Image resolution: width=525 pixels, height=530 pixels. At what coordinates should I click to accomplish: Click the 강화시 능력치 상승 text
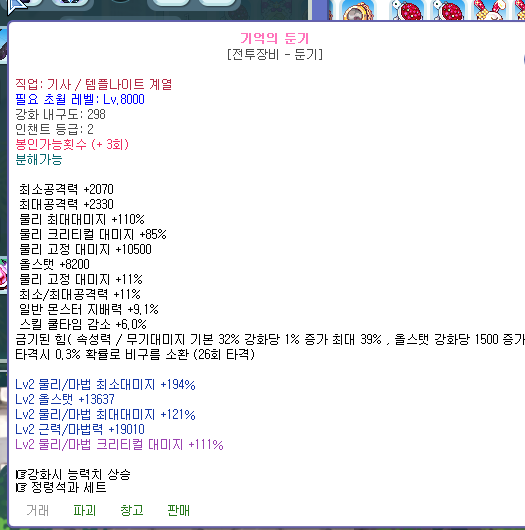coord(79,475)
